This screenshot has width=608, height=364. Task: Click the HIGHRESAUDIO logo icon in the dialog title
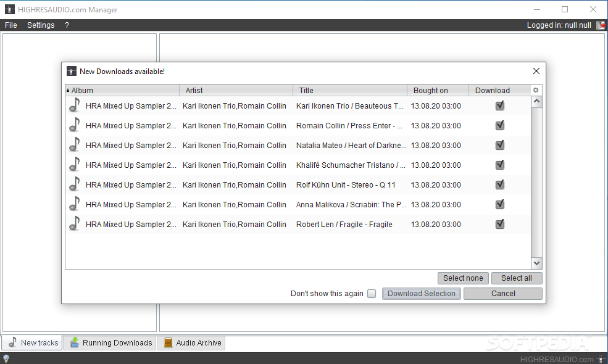click(72, 71)
